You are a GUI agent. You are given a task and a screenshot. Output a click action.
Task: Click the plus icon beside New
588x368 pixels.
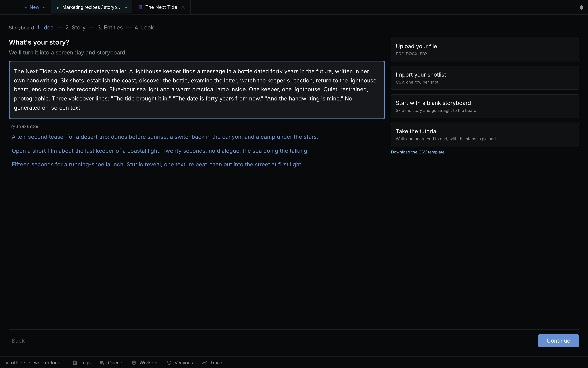click(26, 7)
